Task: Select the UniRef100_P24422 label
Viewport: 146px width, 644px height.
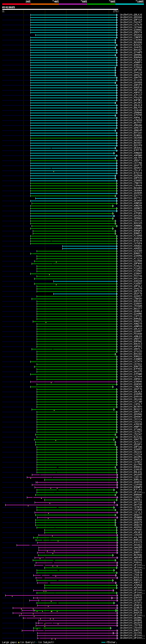Action: (131, 266)
